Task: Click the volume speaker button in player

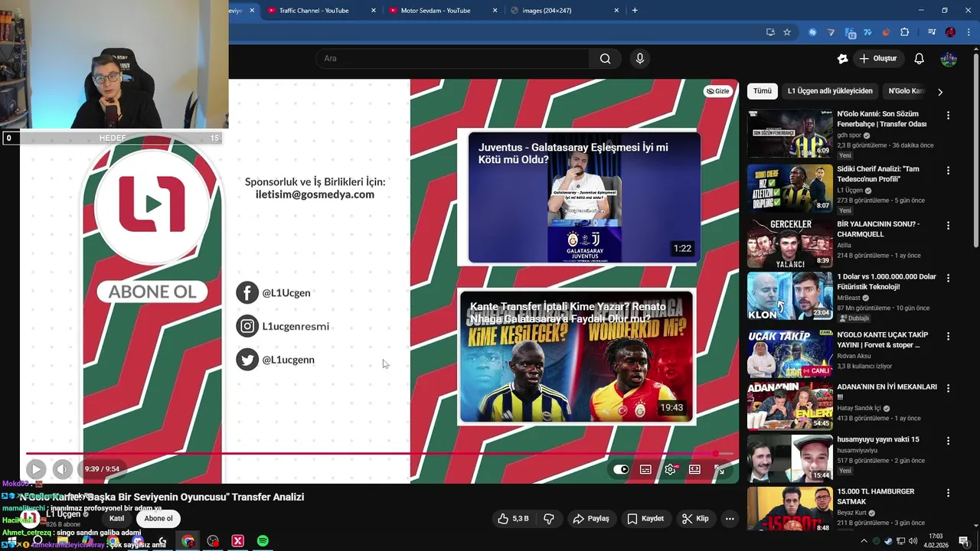Action: (x=63, y=469)
